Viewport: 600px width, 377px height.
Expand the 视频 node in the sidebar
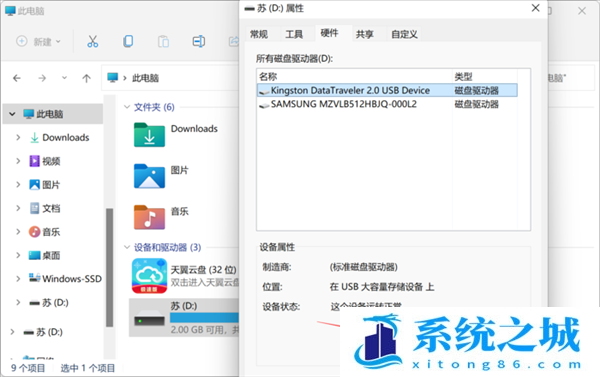(18, 161)
